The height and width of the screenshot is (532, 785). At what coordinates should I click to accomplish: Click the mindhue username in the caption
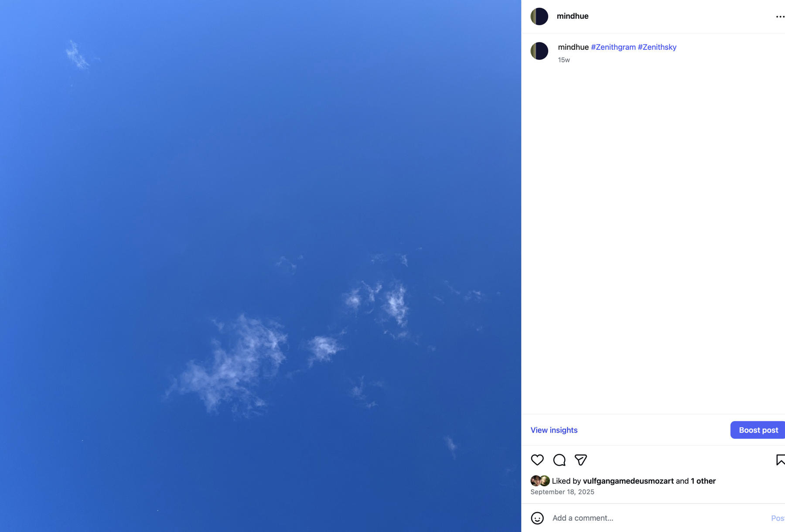pyautogui.click(x=573, y=47)
